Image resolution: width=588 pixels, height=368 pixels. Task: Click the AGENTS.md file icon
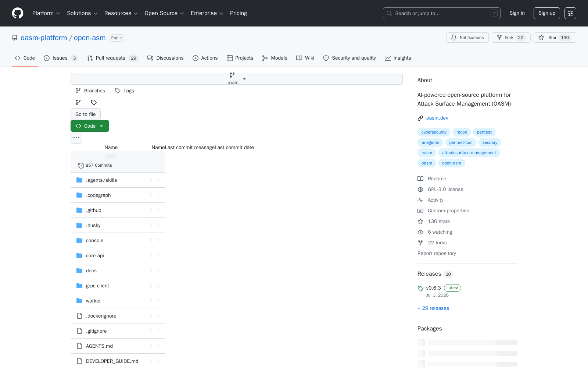pos(79,346)
